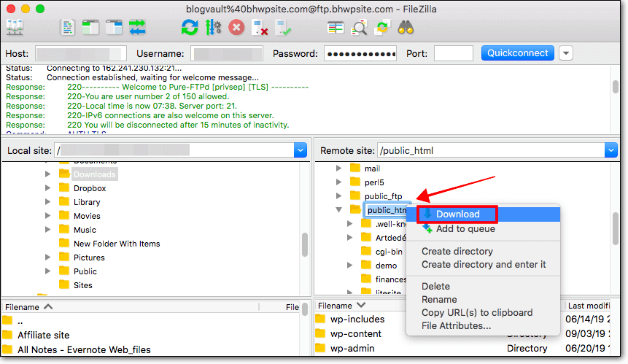Click the wp-admin folder icon
Screen dimensions: 628x364
pyautogui.click(x=320, y=348)
